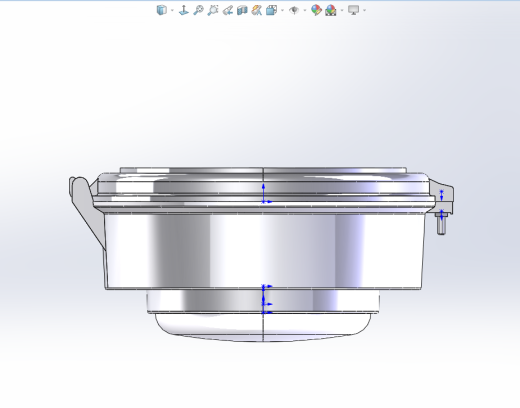The image size is (520, 408).
Task: Expand the View Orientation dropdown arrow
Action: click(x=282, y=10)
